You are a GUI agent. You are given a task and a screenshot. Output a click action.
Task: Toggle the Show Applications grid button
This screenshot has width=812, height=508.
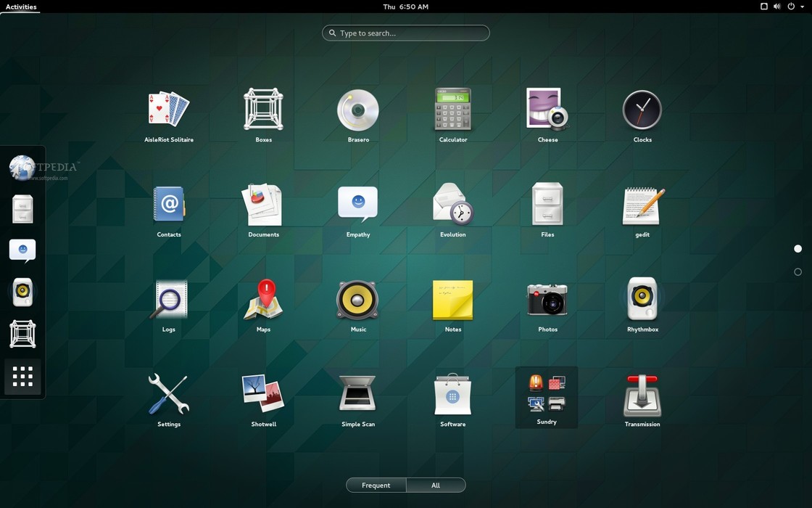(x=22, y=377)
